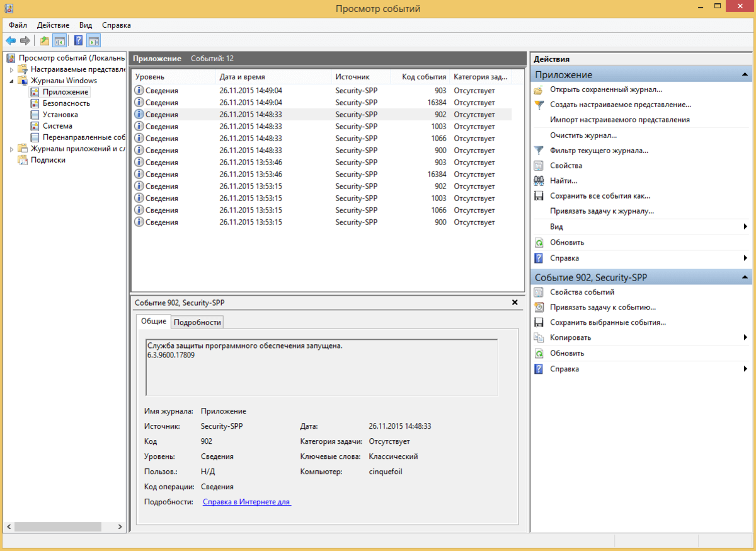The width and height of the screenshot is (756, 551).
Task: Expand the Настраиваемые представления tree node
Action: [x=11, y=69]
